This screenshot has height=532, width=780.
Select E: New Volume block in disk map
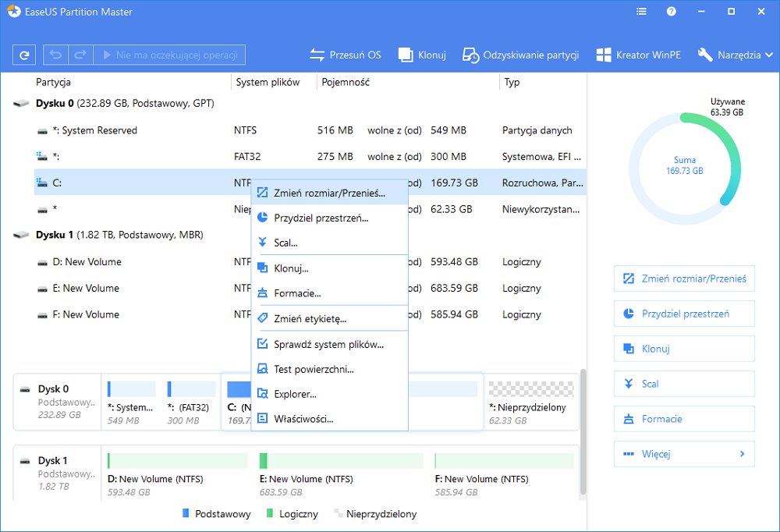(341, 474)
